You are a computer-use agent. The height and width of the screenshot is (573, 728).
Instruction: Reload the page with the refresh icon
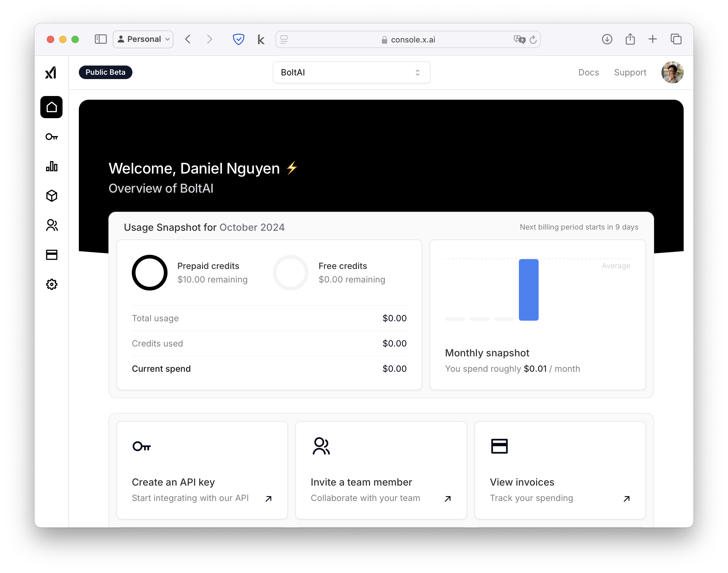tap(533, 40)
